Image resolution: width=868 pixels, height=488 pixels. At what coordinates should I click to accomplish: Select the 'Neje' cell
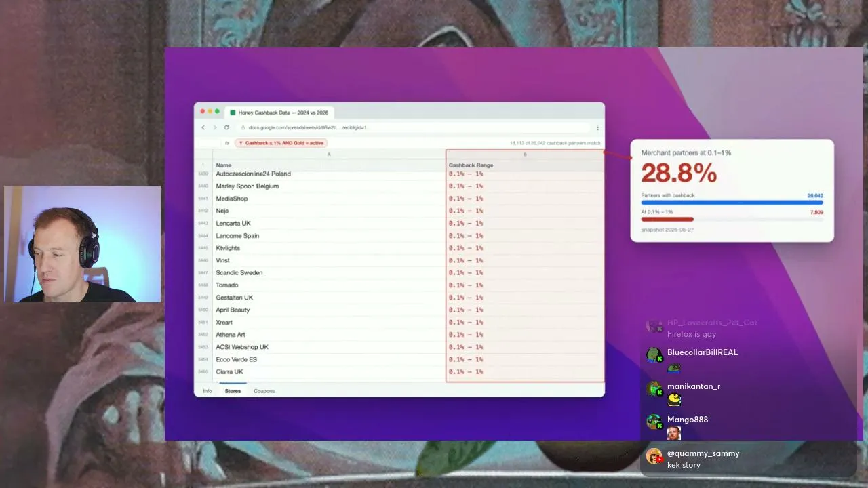point(329,211)
